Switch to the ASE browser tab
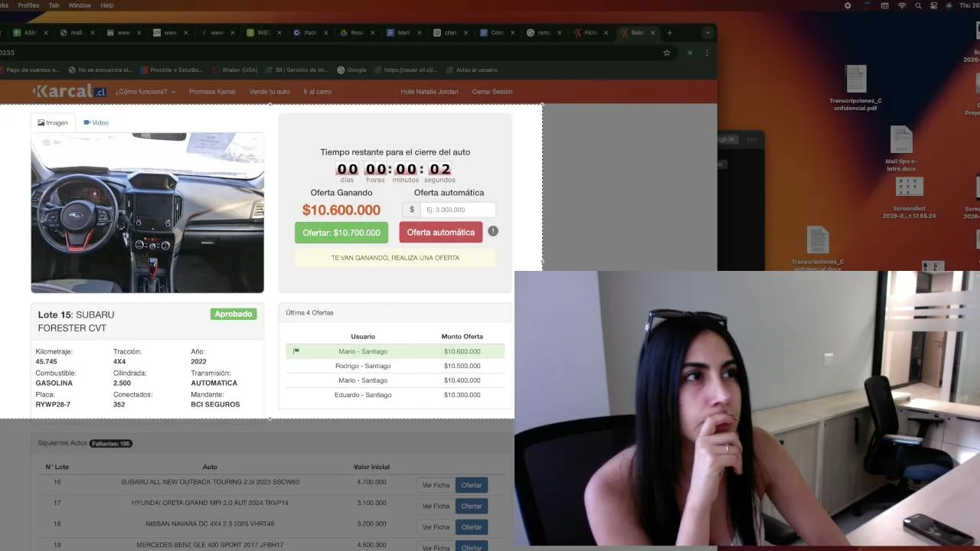The height and width of the screenshot is (551, 980). pyautogui.click(x=29, y=33)
